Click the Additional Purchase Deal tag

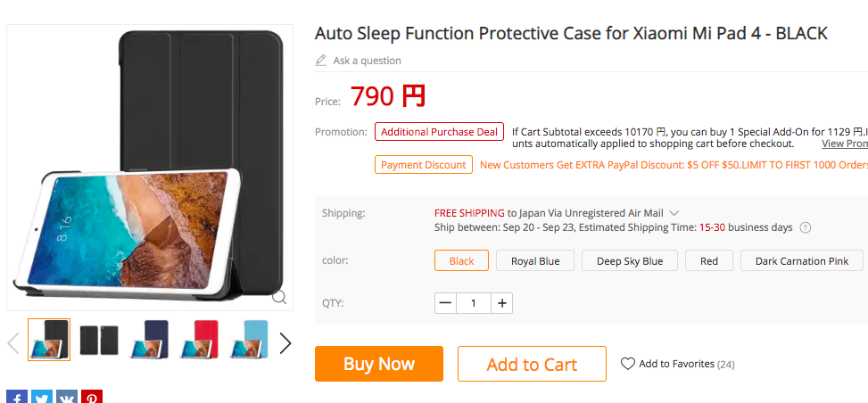439,132
